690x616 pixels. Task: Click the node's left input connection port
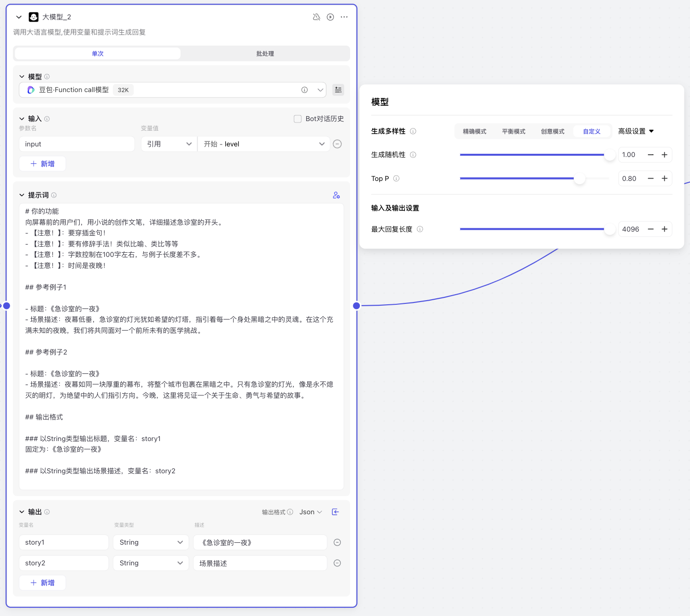tap(6, 306)
